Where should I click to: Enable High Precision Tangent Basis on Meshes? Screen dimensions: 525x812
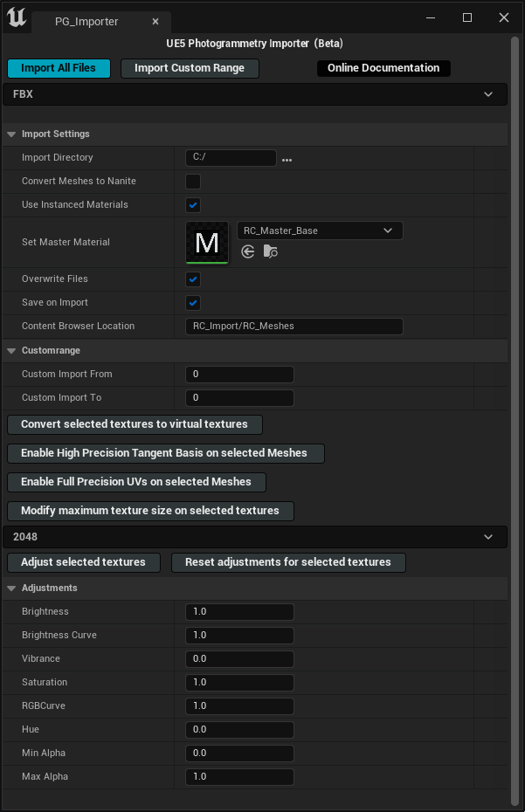[x=166, y=454]
